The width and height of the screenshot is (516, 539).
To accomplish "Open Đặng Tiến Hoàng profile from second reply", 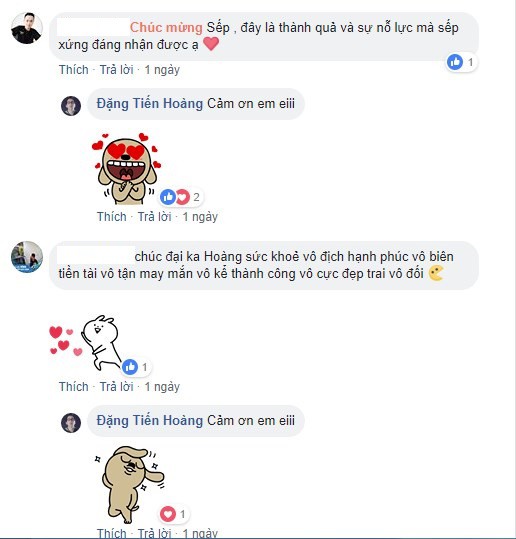I will (150, 420).
